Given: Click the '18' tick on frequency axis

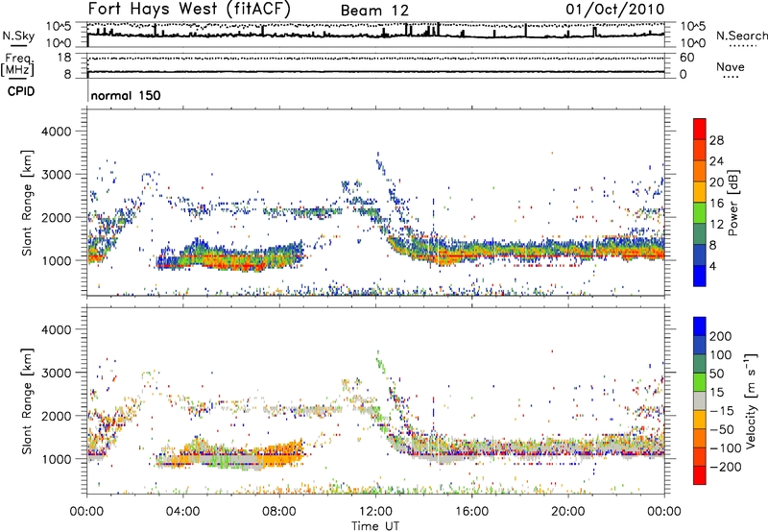Looking at the screenshot, I should [x=63, y=58].
